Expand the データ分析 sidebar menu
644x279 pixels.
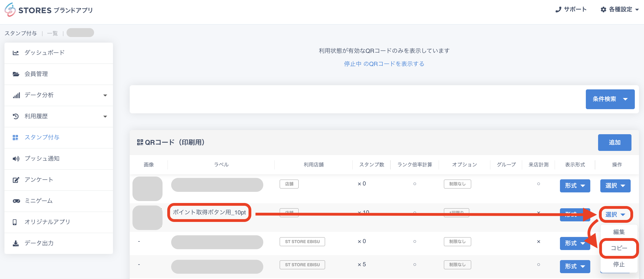point(105,95)
